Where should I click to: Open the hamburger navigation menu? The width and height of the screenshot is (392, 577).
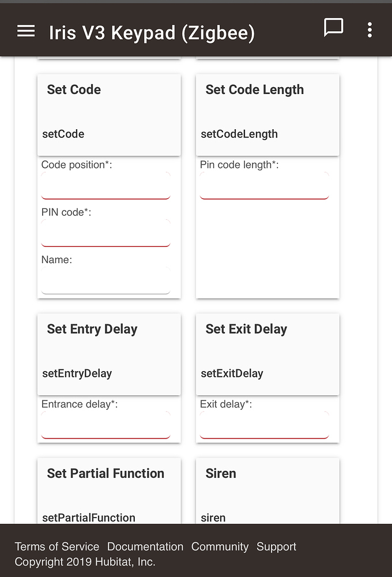[x=25, y=31]
